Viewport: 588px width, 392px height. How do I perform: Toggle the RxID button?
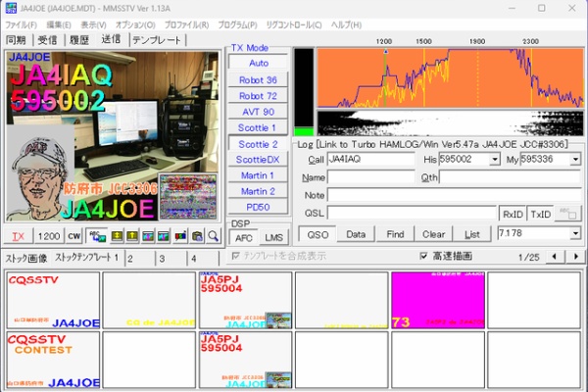pos(513,215)
